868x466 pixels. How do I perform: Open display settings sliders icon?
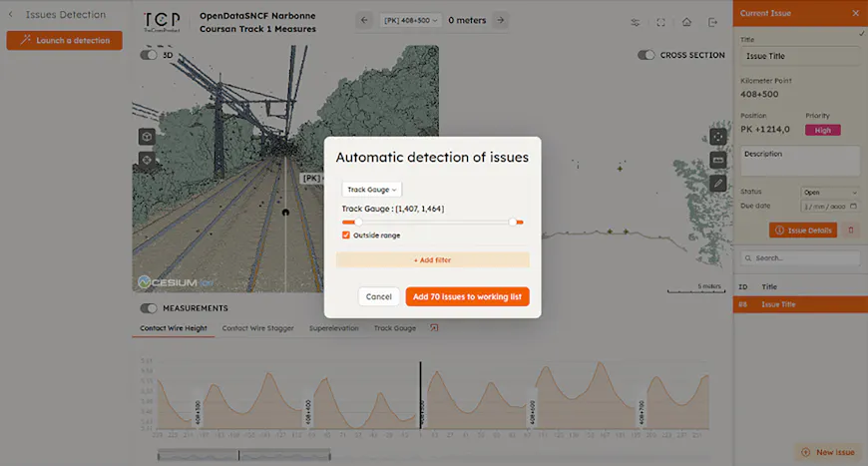pyautogui.click(x=635, y=22)
